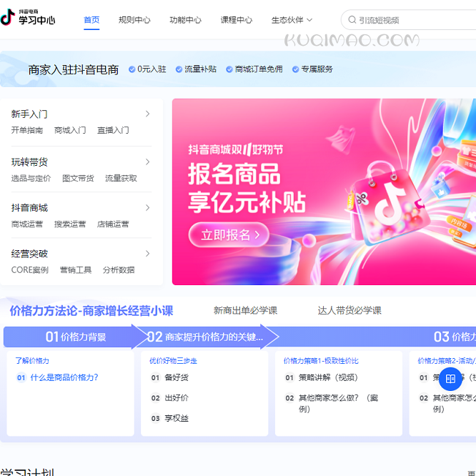Click the 了解价格力 card heading
This screenshot has height=476, width=476.
(x=32, y=361)
